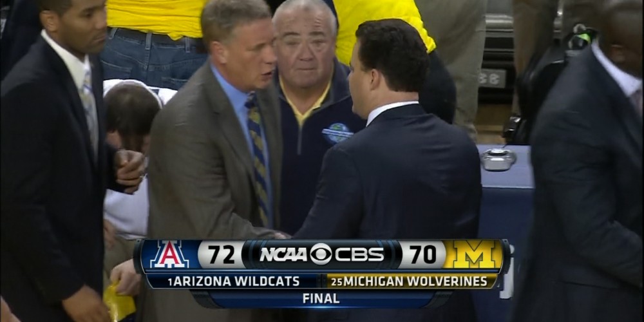Click the yellow towel held in hand

click(x=118, y=302)
